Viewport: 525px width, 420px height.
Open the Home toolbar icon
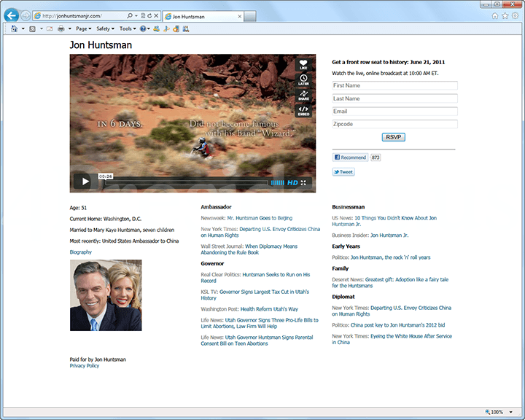(x=14, y=29)
